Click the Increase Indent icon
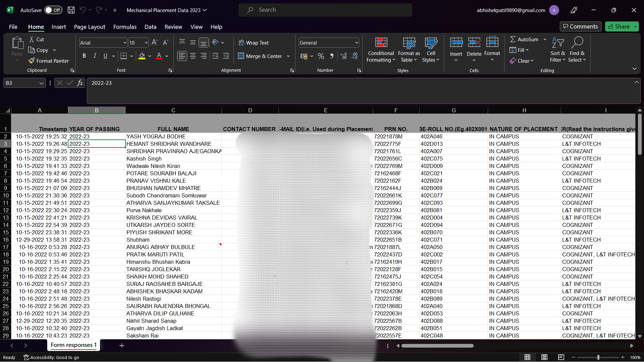This screenshot has height=362, width=644. pyautogui.click(x=226, y=56)
